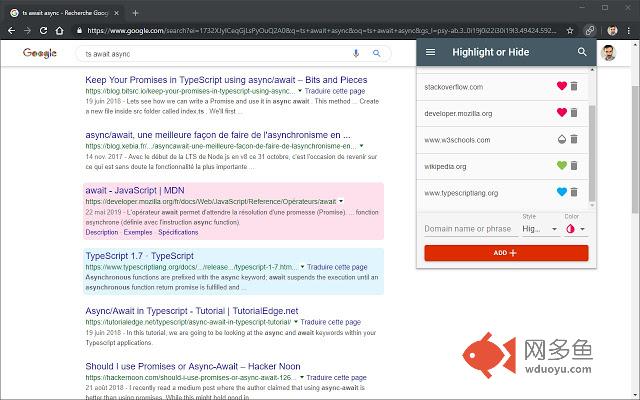Screen dimensions: 640x400
Task: Go back to the previous page
Action: [11, 31]
